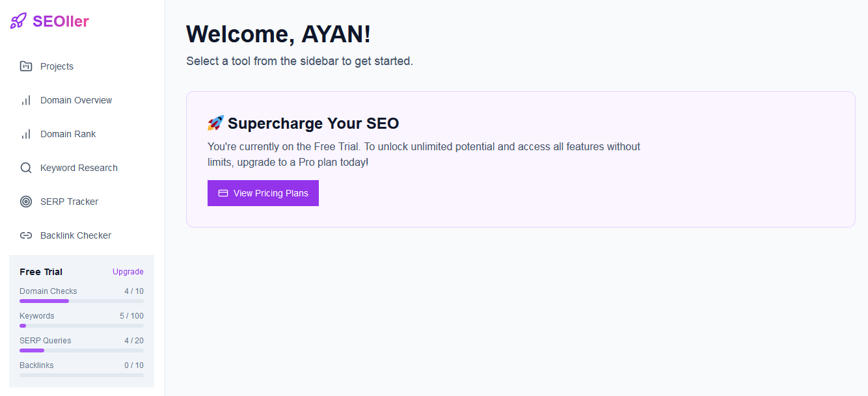868x396 pixels.
Task: Click the Backlink Checker link icon
Action: pyautogui.click(x=26, y=235)
